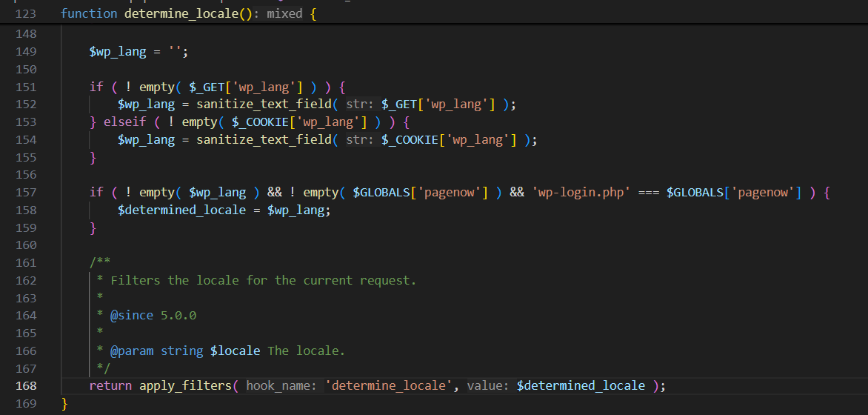Select the 'function' keyword on line 123

click(x=89, y=13)
